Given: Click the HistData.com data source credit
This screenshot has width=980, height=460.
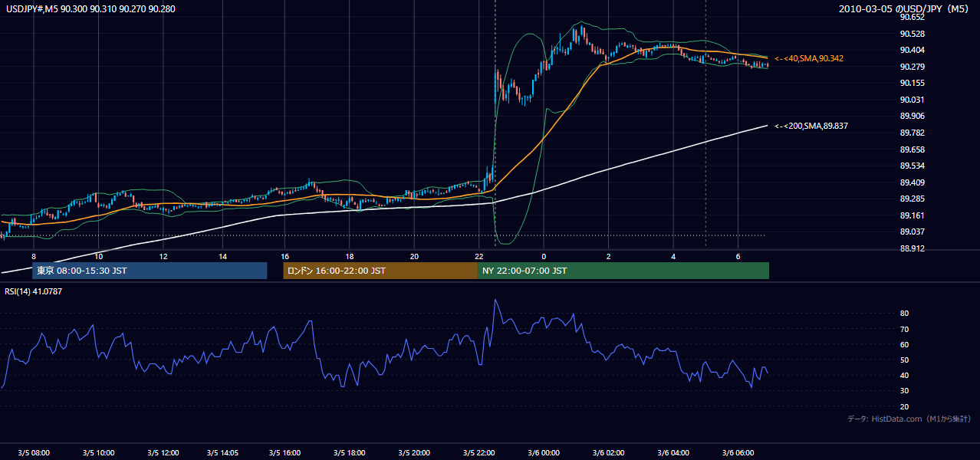Looking at the screenshot, I should (x=909, y=419).
